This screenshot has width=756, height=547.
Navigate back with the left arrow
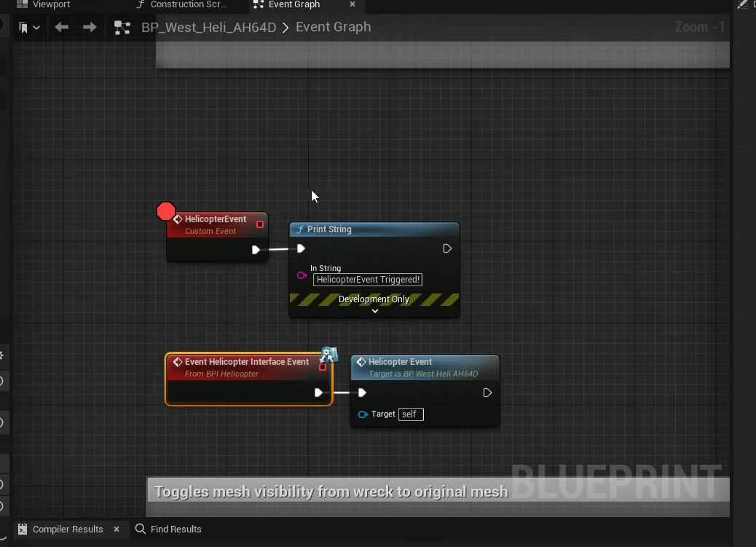click(x=61, y=28)
